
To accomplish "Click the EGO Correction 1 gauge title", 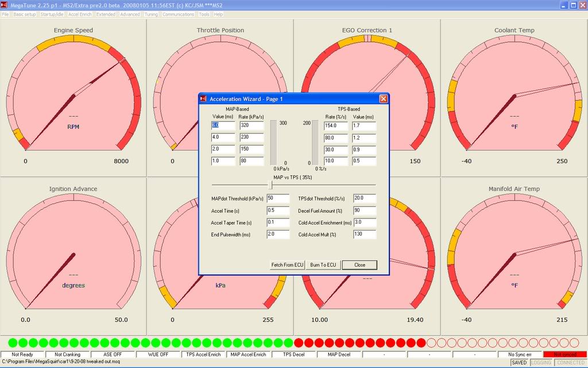I will (367, 30).
